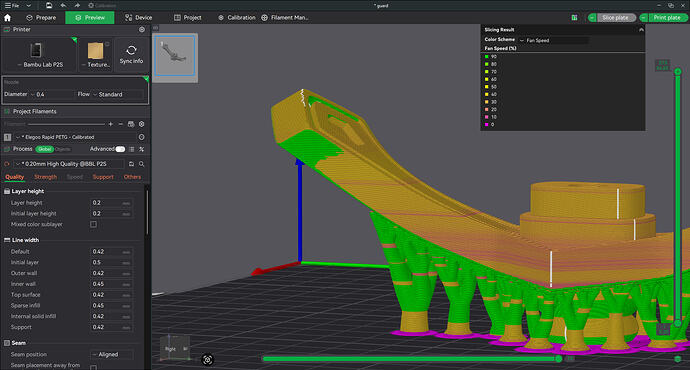Screen dimensions: 690x370
Task: Click the Sparse infill line width field
Action: [111, 305]
